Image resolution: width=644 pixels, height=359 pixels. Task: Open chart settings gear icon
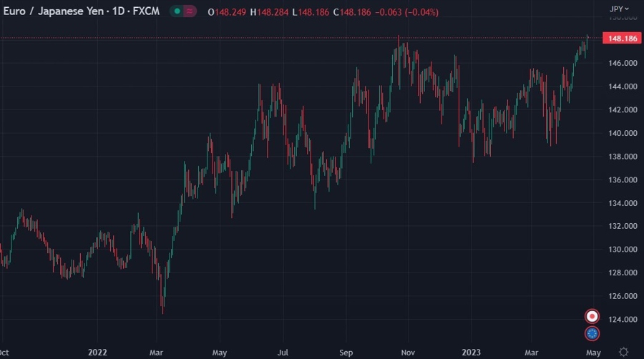tap(623, 352)
